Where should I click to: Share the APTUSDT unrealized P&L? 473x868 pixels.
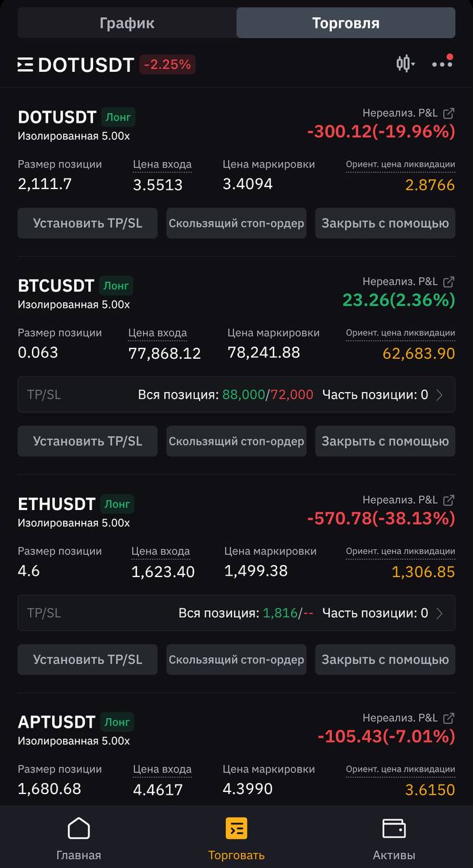449,718
